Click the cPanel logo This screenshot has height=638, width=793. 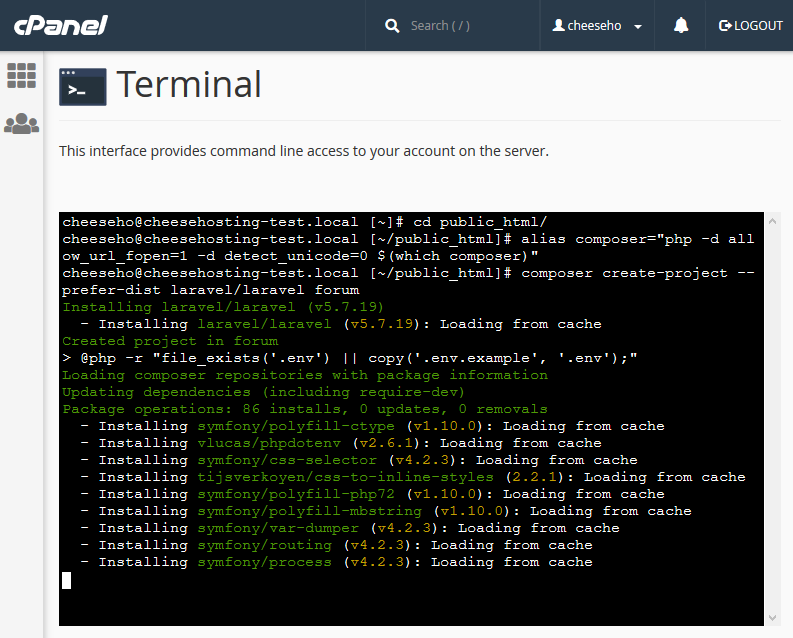[61, 25]
